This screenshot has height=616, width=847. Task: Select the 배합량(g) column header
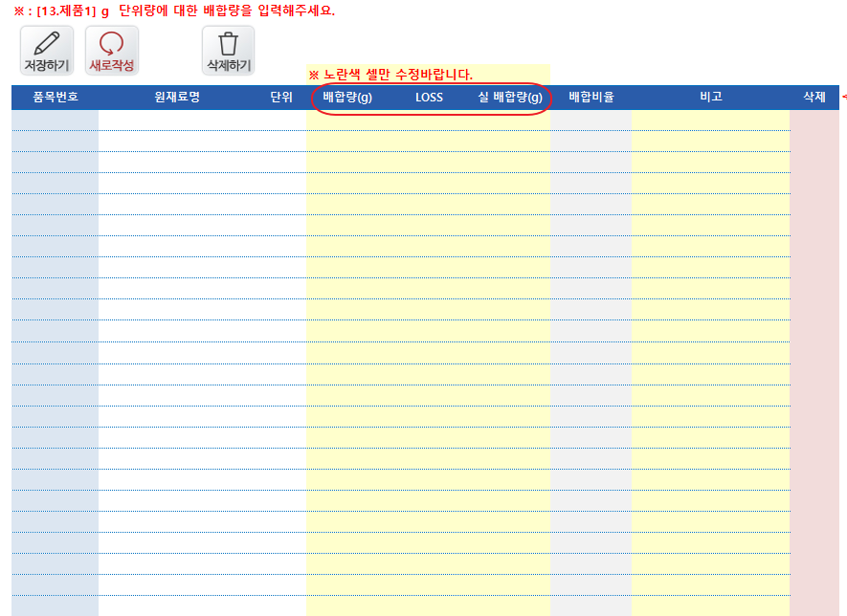(x=347, y=98)
